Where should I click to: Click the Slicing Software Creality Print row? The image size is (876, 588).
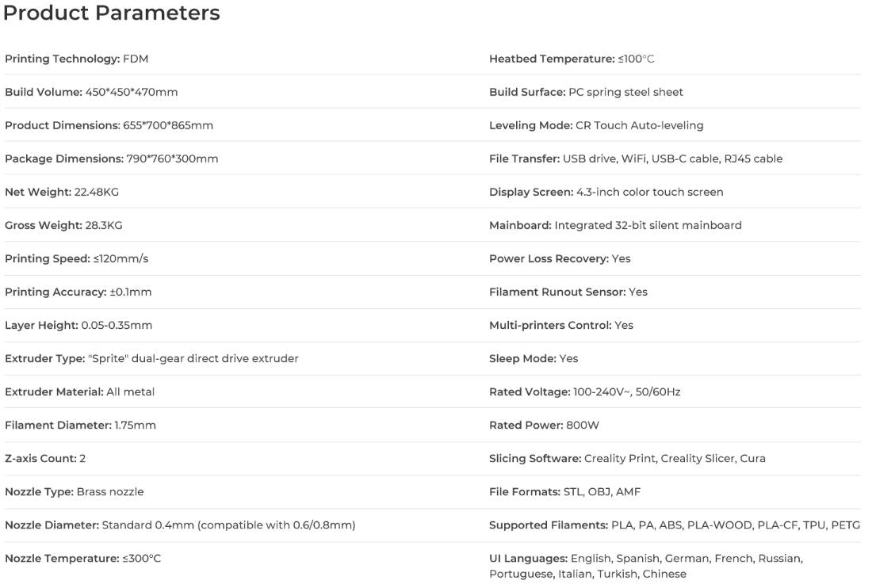pyautogui.click(x=627, y=458)
